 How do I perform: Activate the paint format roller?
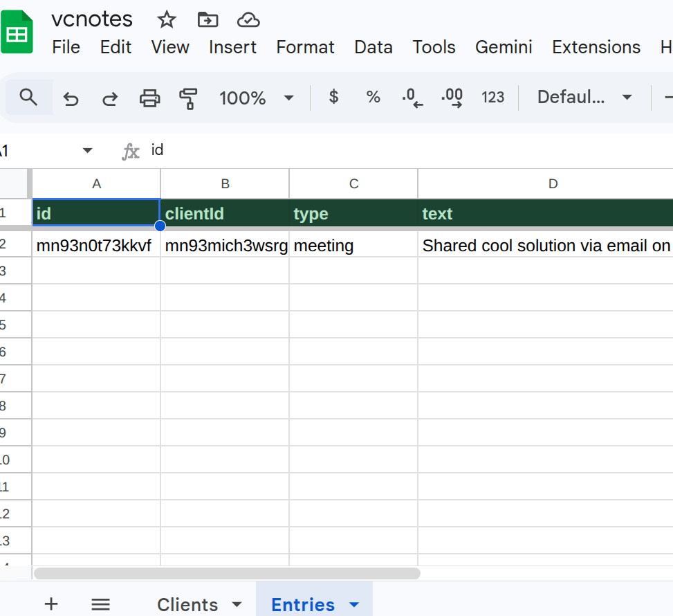click(188, 98)
